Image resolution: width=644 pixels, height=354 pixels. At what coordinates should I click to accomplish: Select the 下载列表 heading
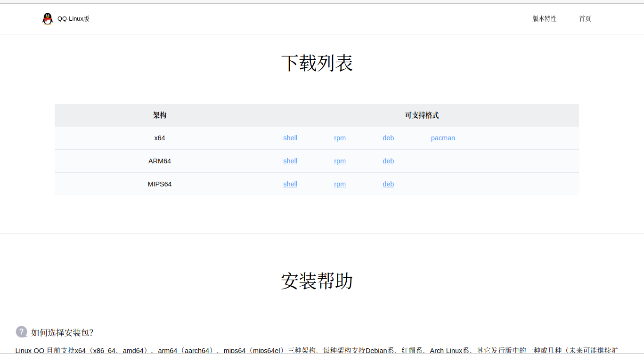coord(317,63)
